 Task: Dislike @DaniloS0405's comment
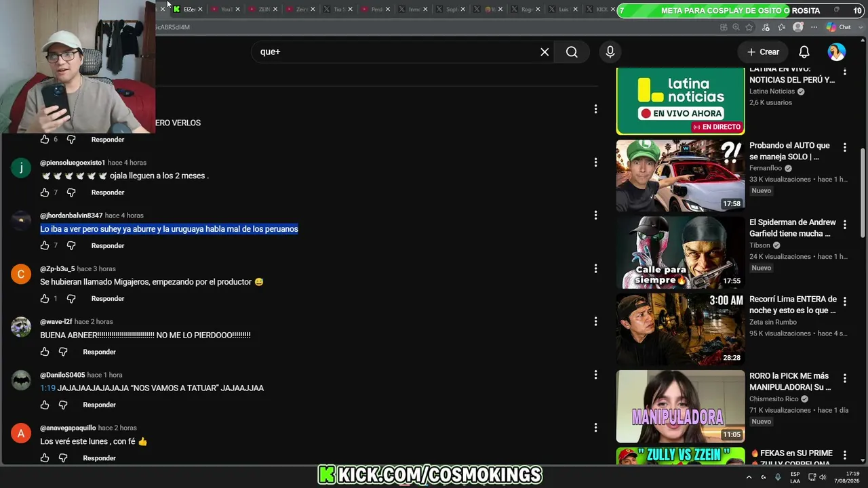[x=63, y=405]
